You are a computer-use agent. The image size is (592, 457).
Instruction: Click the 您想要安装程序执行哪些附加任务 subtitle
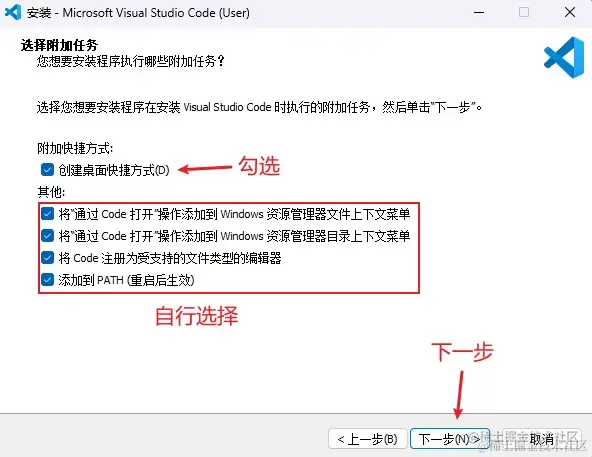[131, 61]
